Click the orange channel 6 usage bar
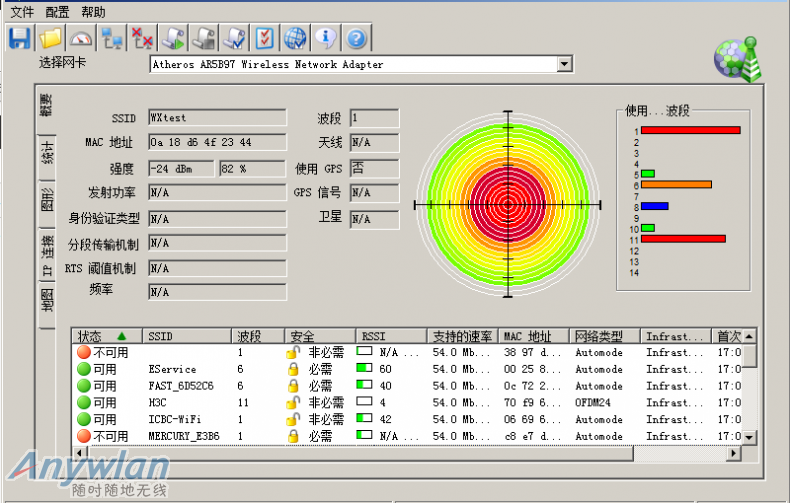Viewport: 790px width, 503px height. pyautogui.click(x=676, y=184)
